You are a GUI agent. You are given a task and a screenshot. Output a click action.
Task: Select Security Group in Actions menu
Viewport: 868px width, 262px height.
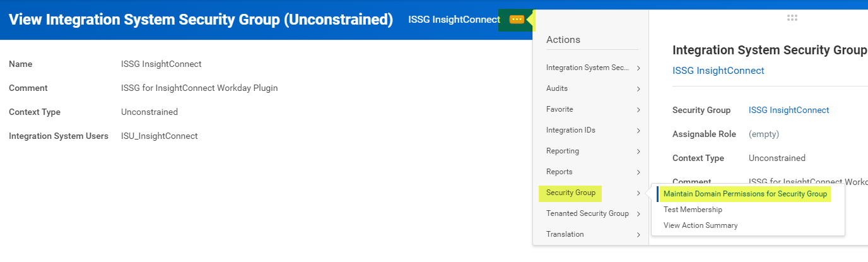[570, 193]
